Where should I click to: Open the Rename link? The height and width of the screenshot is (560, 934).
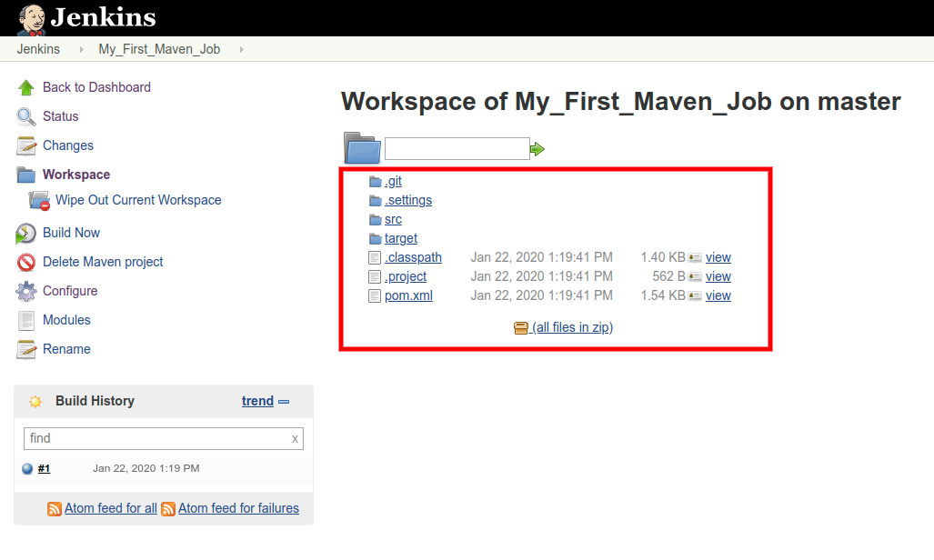pyautogui.click(x=66, y=350)
